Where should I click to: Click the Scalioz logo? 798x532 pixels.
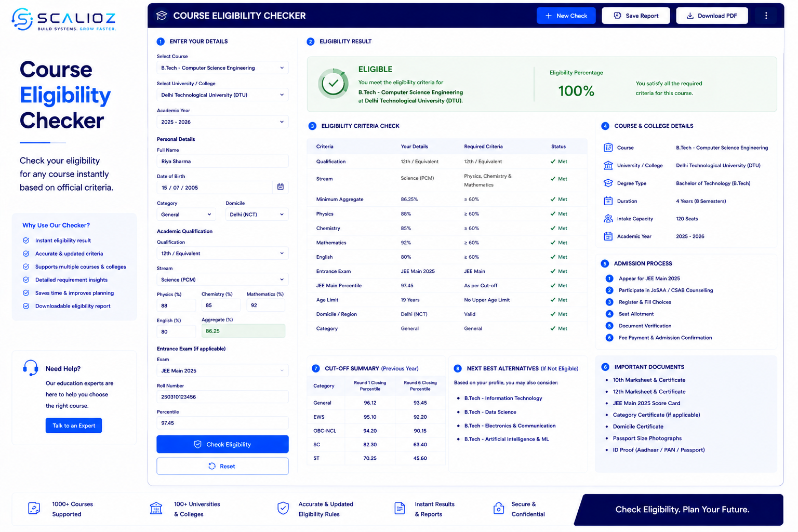(x=63, y=19)
